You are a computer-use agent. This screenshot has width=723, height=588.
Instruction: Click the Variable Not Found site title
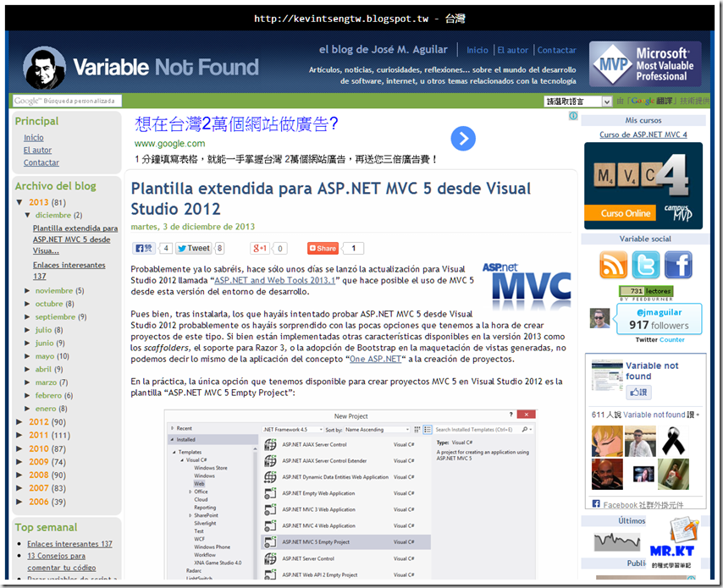pyautogui.click(x=166, y=68)
